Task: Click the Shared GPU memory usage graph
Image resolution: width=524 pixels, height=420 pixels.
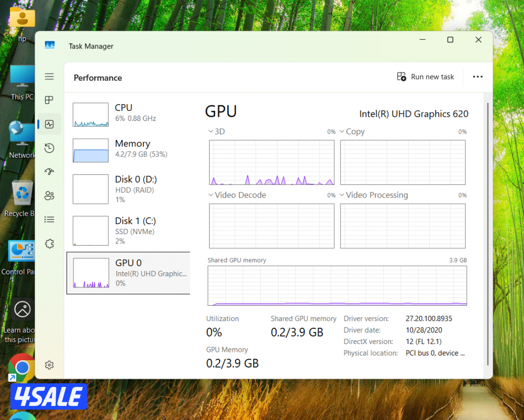Action: [337, 285]
